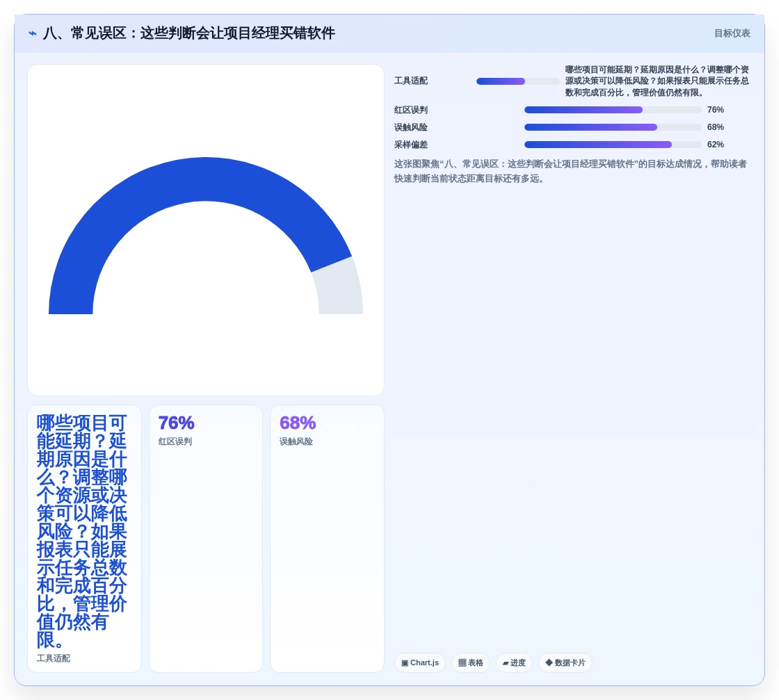The image size is (779, 700).
Task: Click the large blue question text in the first card
Action: click(82, 531)
